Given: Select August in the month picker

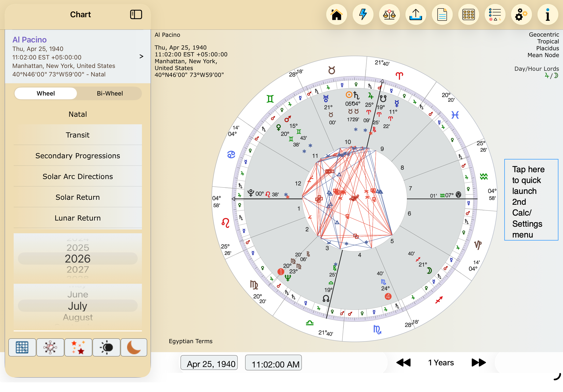Looking at the screenshot, I should [x=78, y=317].
